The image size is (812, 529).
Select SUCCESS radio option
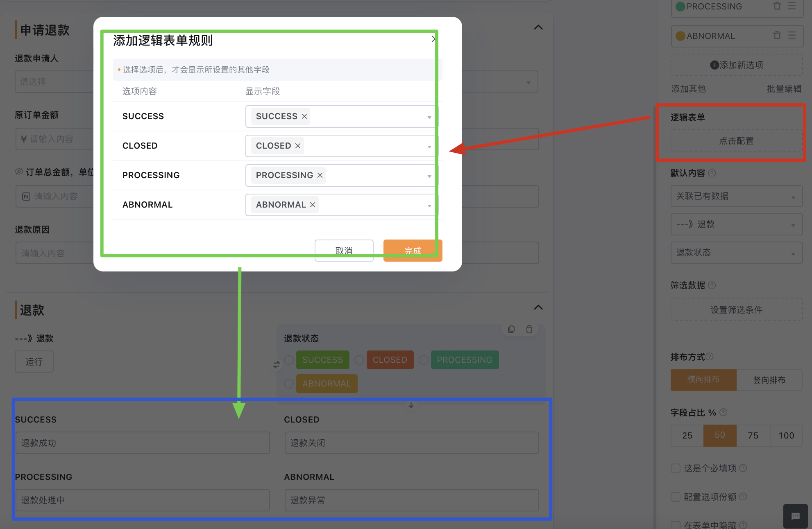click(x=289, y=360)
